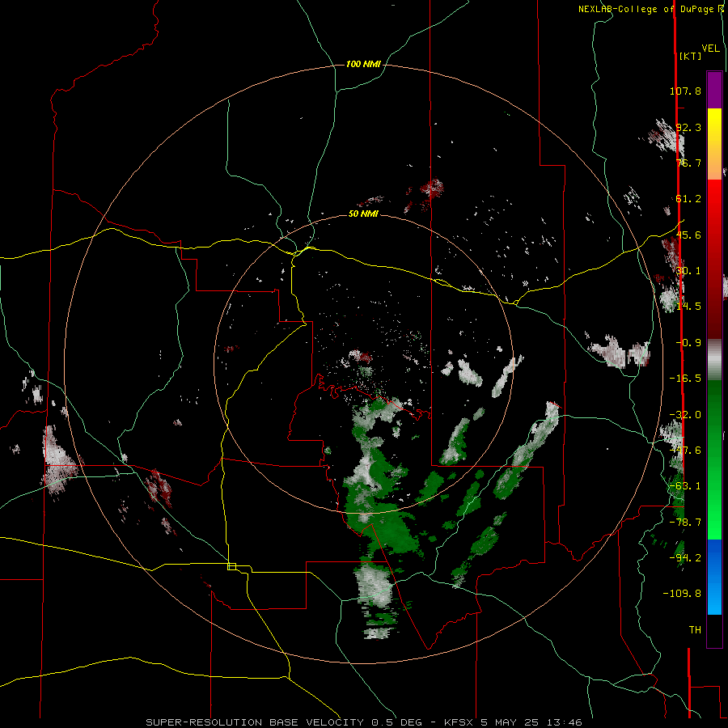The height and width of the screenshot is (728, 728).
Task: Click the 76.7 value on velocity scale
Action: pyautogui.click(x=688, y=163)
